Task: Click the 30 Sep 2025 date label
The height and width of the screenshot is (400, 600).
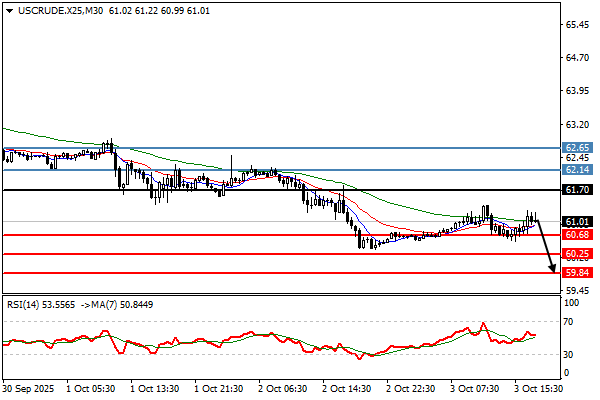Action: (x=28, y=387)
